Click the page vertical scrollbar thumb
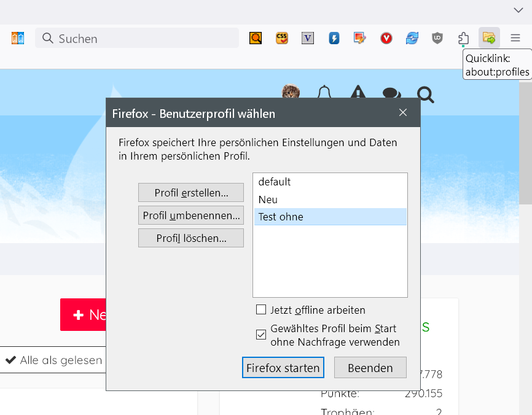The height and width of the screenshot is (415, 532). click(x=526, y=144)
